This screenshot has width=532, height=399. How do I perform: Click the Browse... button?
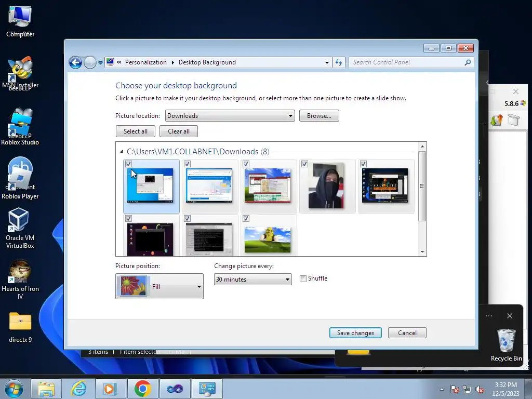click(319, 116)
